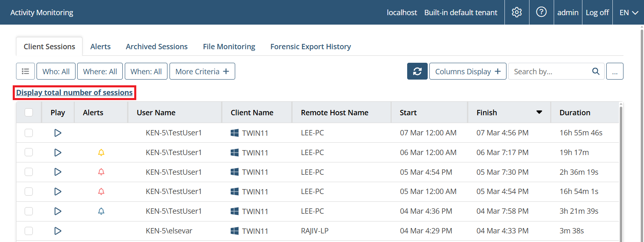Click the Log off link
The height and width of the screenshot is (242, 644).
point(597,13)
